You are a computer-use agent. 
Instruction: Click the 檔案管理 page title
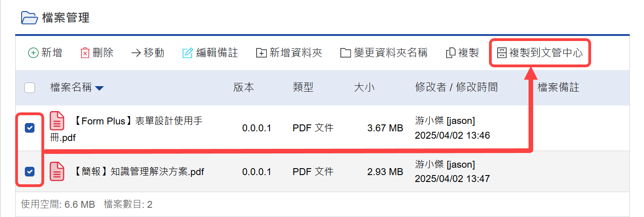(65, 18)
